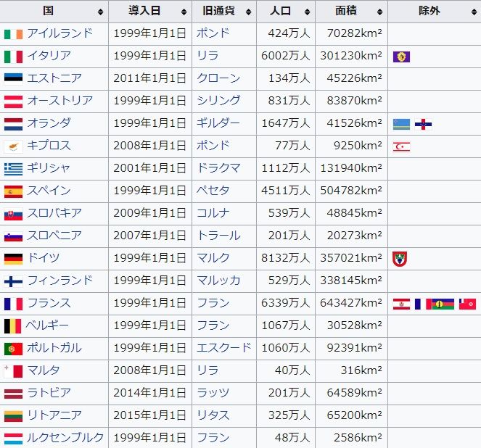Open the エスクード currency link
The height and width of the screenshot is (448, 481).
click(x=224, y=349)
